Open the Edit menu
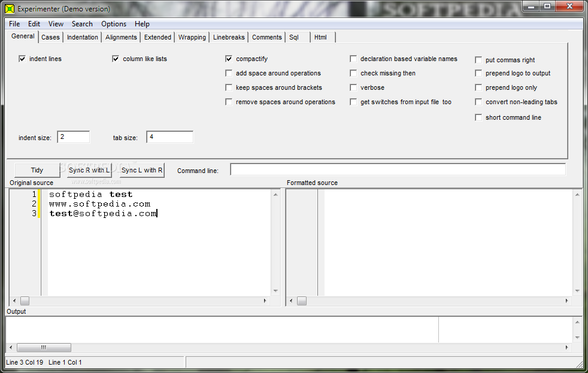Screen dimensions: 588x373 [x=34, y=23]
